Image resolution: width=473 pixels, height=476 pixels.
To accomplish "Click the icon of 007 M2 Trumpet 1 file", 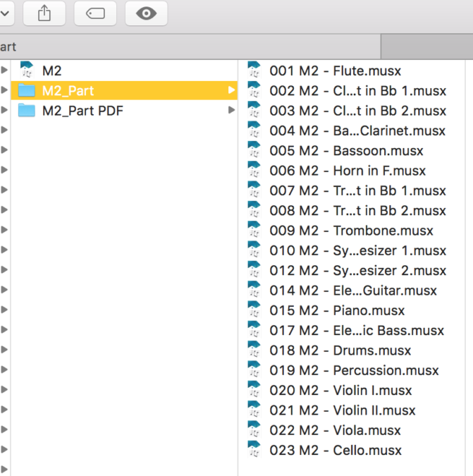I will pos(254,190).
